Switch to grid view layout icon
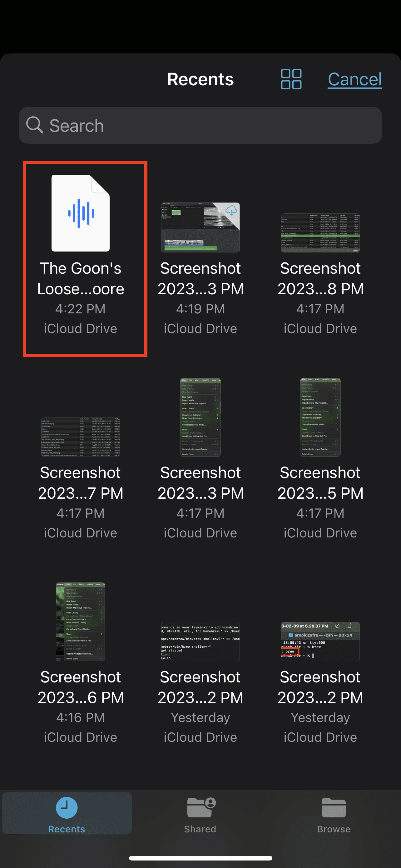 [x=291, y=79]
